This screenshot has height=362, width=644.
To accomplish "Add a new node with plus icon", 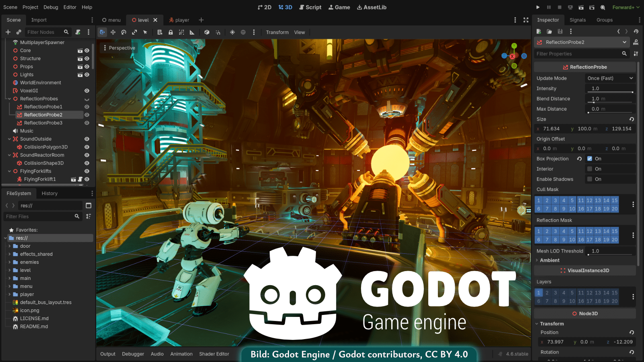I will pyautogui.click(x=8, y=32).
